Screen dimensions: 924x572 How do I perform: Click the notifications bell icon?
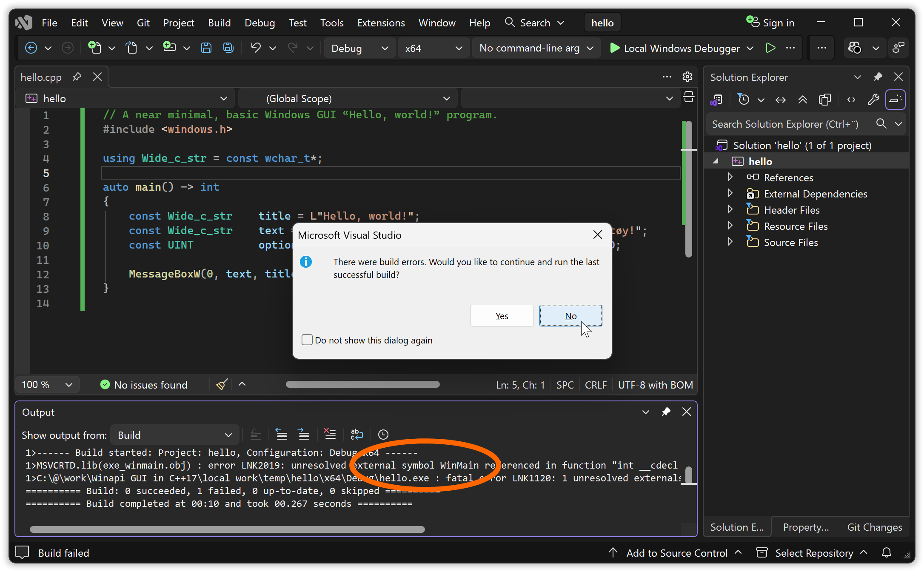(887, 553)
